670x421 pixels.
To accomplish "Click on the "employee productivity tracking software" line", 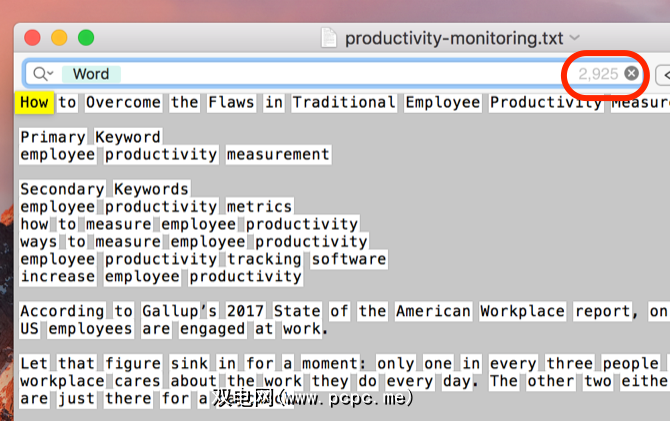I will coord(203,259).
